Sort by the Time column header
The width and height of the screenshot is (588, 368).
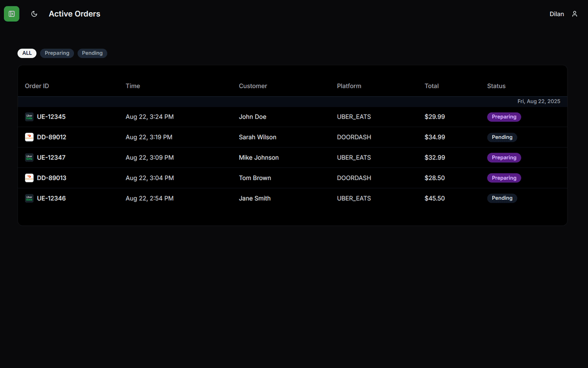click(x=133, y=86)
